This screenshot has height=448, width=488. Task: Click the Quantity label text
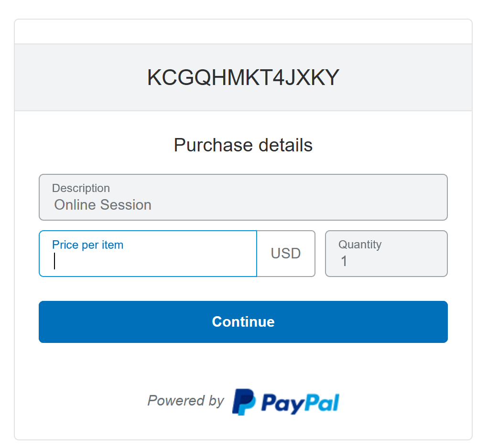coord(359,245)
